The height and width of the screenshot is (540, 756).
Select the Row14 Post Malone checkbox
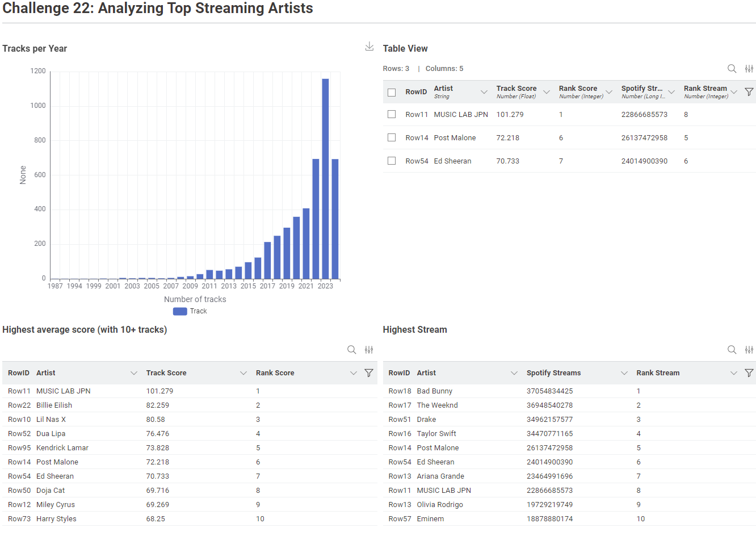click(392, 137)
